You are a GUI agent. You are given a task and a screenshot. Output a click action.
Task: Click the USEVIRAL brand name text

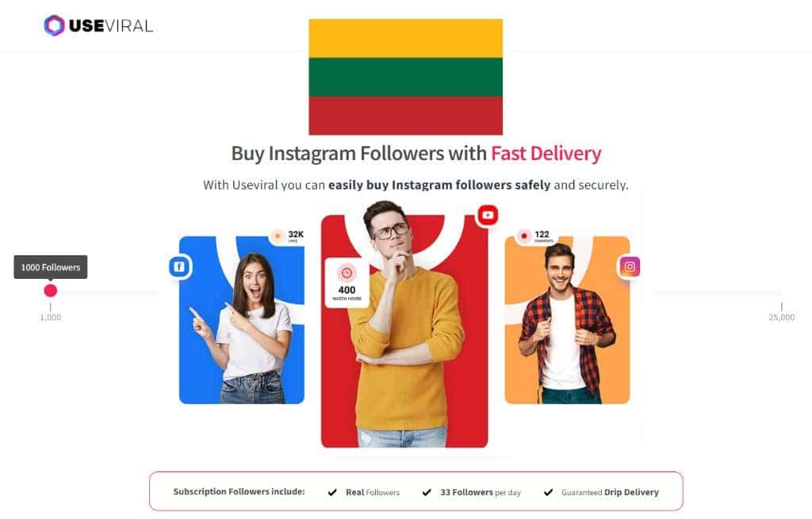click(x=111, y=26)
